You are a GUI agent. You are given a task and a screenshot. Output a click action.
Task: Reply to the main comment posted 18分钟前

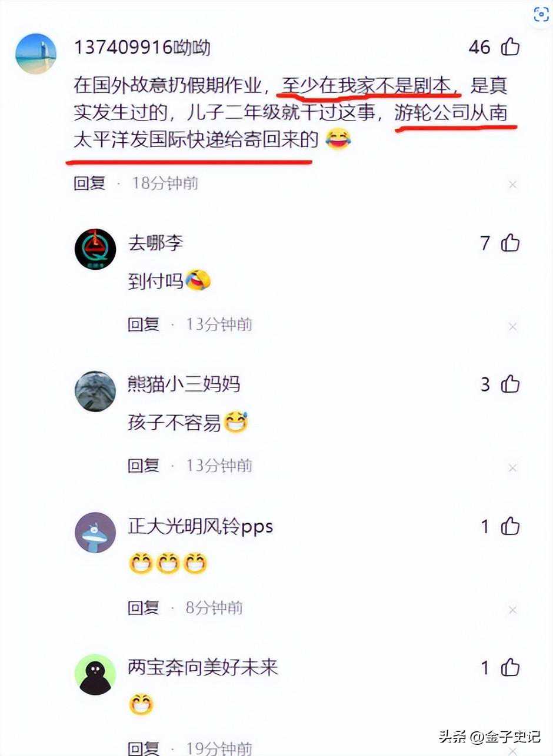[89, 183]
